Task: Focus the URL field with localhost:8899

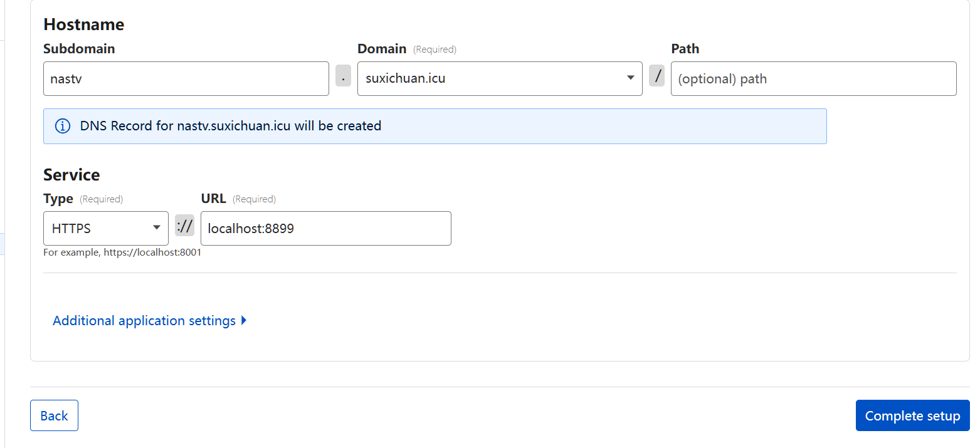Action: 326,228
